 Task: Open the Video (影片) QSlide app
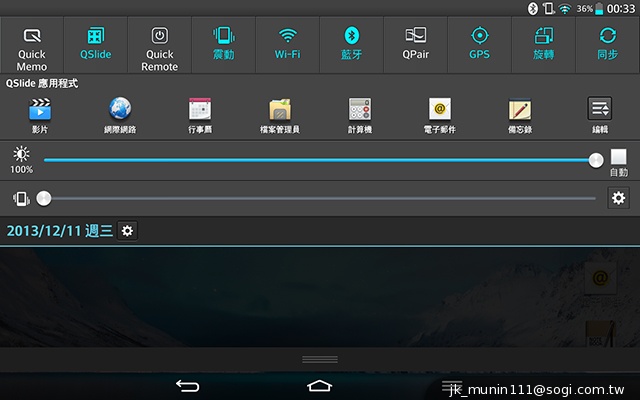coord(40,115)
